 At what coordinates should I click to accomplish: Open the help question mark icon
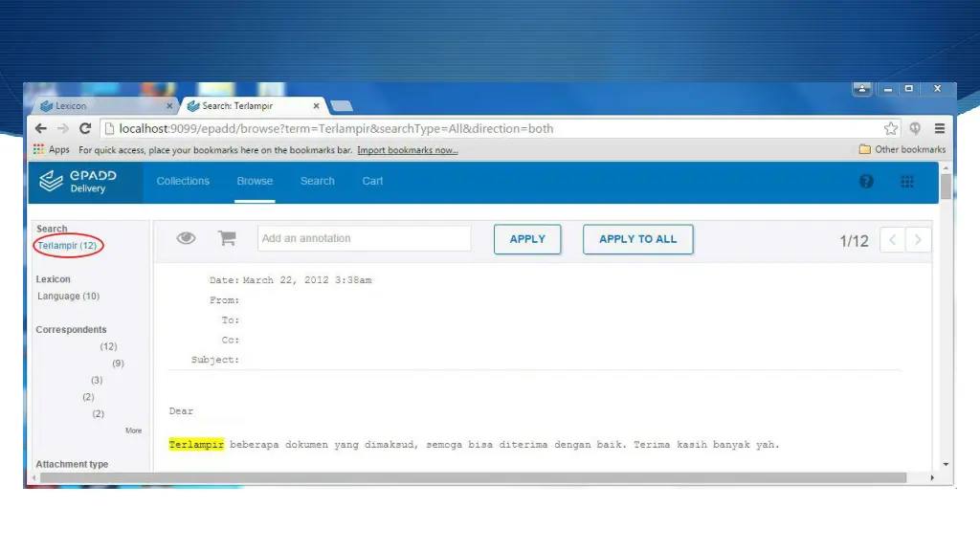[866, 181]
